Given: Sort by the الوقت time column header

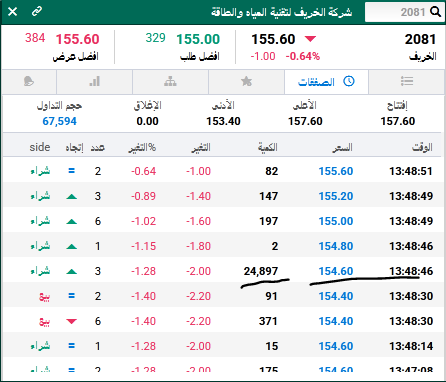Looking at the screenshot, I should [x=422, y=147].
